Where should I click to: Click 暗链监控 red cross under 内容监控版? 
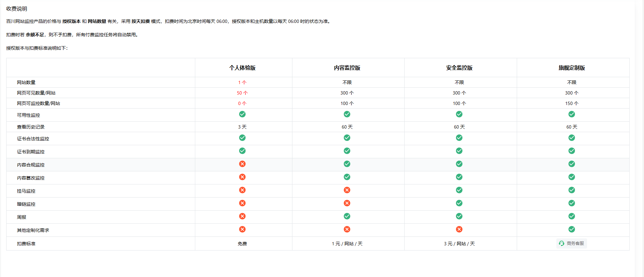point(347,203)
